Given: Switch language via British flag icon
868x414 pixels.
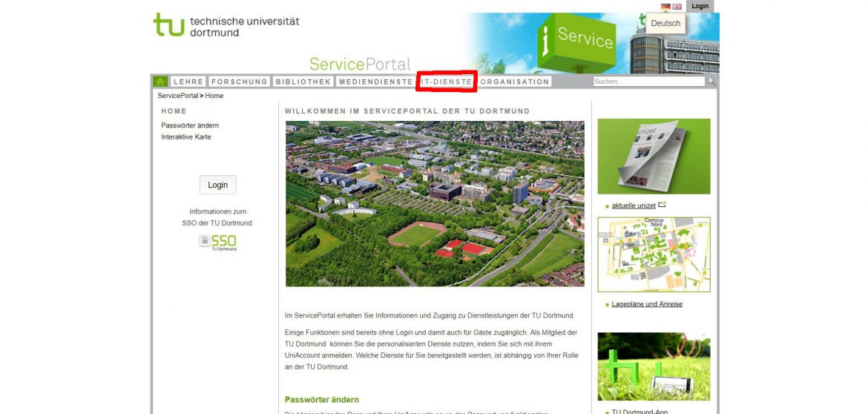Looking at the screenshot, I should (677, 7).
